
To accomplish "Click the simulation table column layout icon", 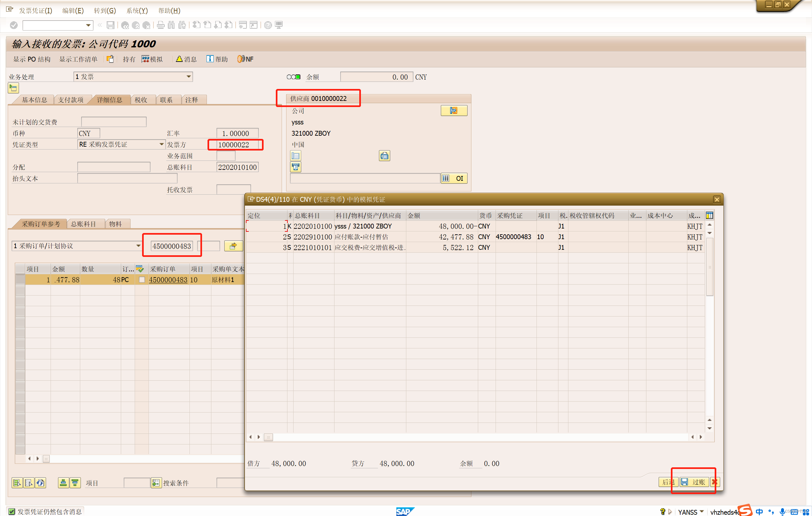I will (x=709, y=216).
